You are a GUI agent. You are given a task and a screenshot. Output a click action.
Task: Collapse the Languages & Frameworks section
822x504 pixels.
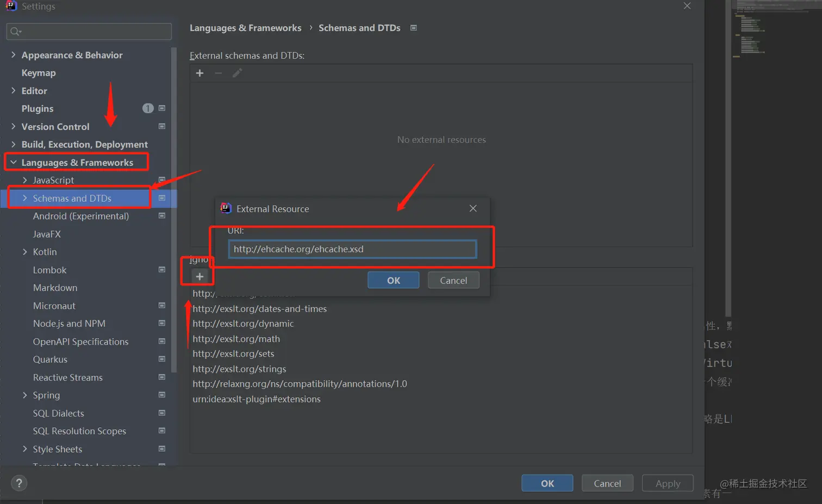click(13, 162)
